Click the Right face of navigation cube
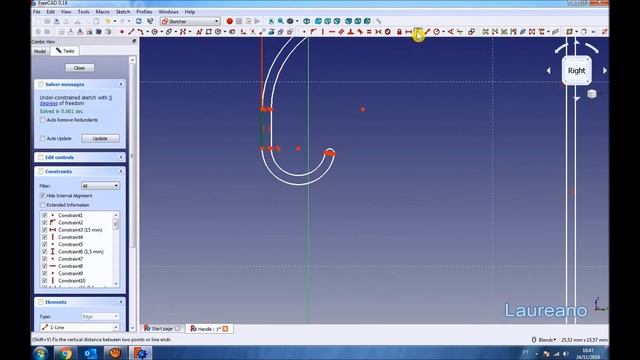 576,71
